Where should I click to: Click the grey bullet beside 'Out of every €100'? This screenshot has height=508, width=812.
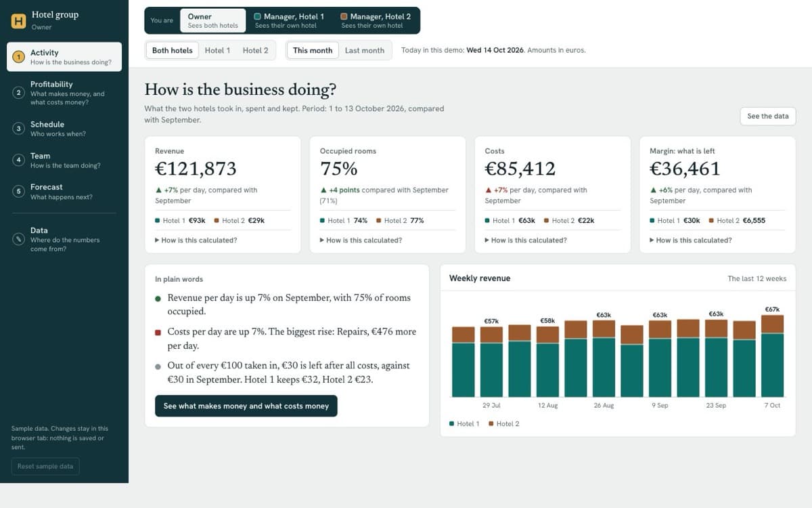(x=158, y=366)
